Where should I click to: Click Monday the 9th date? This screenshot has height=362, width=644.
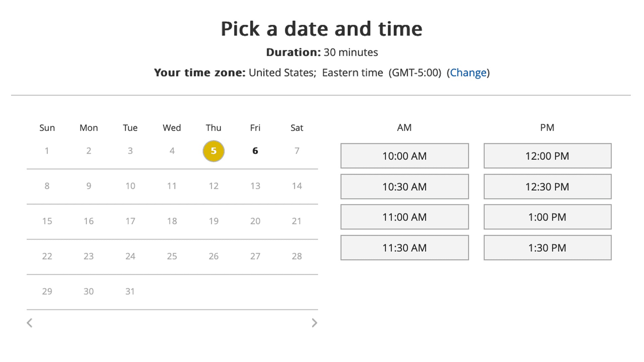[89, 186]
